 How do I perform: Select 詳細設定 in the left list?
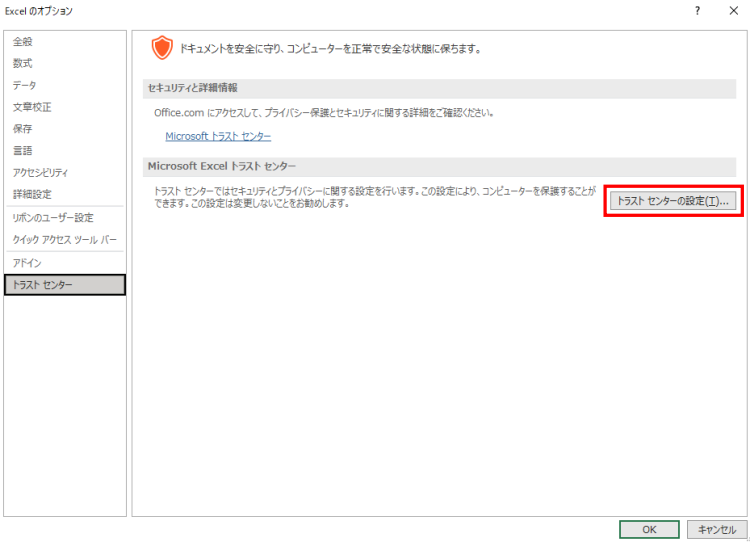(x=32, y=194)
